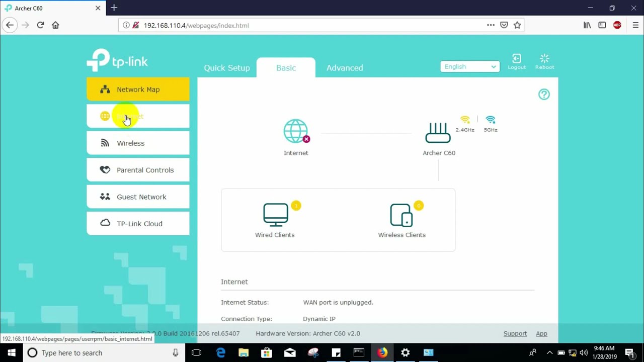Open a new browser tab
Screen dimensions: 644x362
[114, 8]
